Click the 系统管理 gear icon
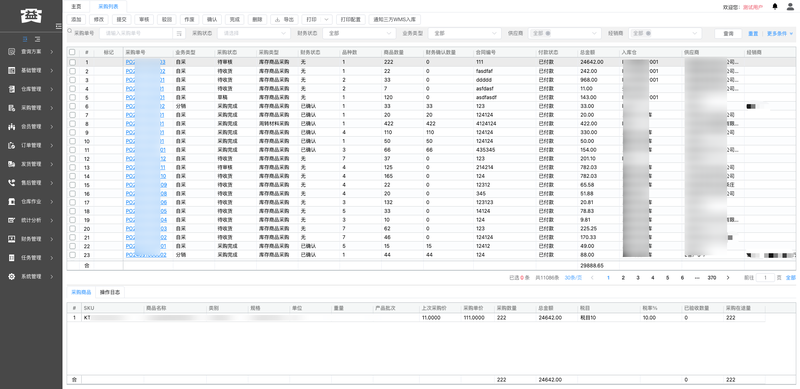This screenshot has width=800, height=389. (x=12, y=276)
